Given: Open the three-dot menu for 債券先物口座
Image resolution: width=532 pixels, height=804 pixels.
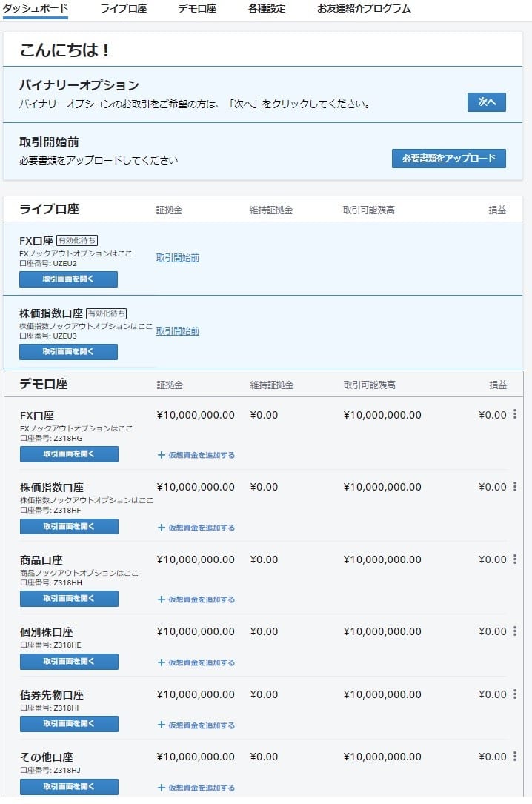Looking at the screenshot, I should 515,694.
